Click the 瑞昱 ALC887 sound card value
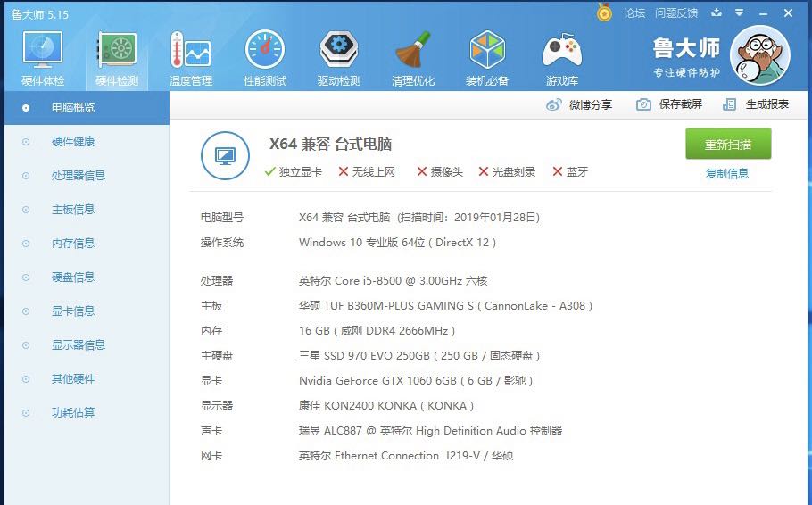Viewport: 812px width, 505px height. [x=430, y=430]
